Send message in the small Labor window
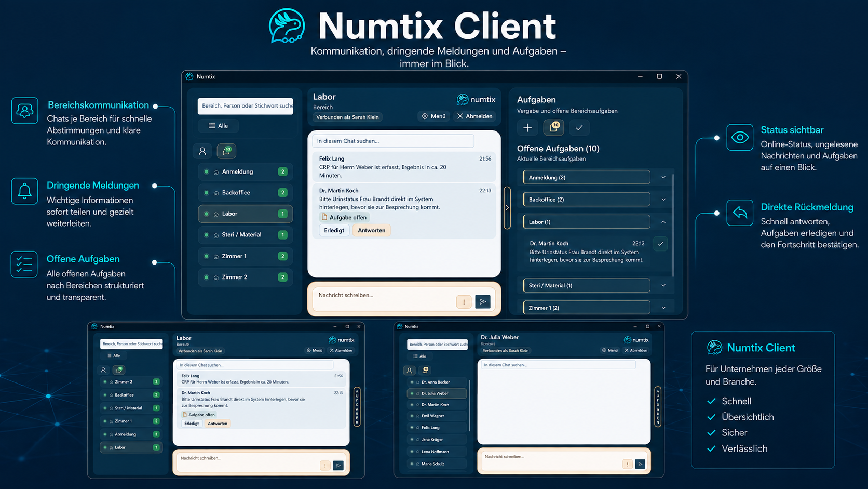This screenshot has height=489, width=868. (x=338, y=465)
